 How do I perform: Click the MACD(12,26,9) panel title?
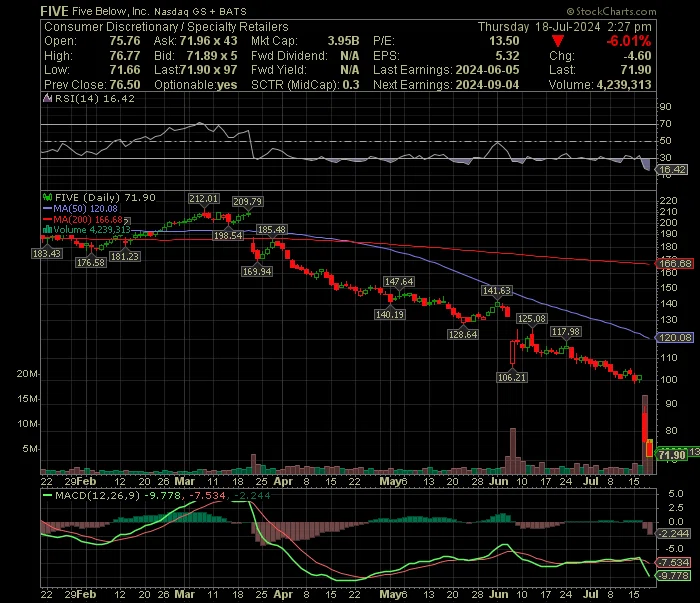point(97,495)
